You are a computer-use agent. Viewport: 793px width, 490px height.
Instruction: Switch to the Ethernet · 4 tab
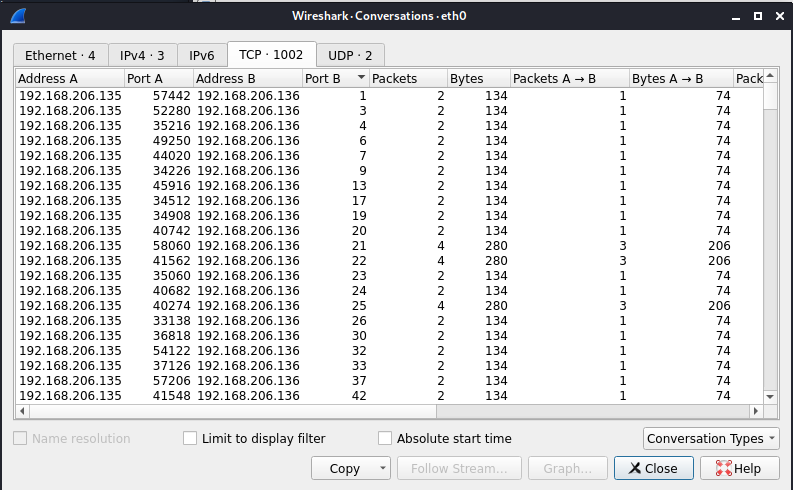pyautogui.click(x=60, y=55)
